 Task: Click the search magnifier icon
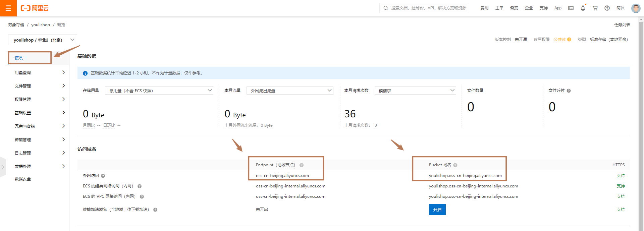click(x=386, y=8)
